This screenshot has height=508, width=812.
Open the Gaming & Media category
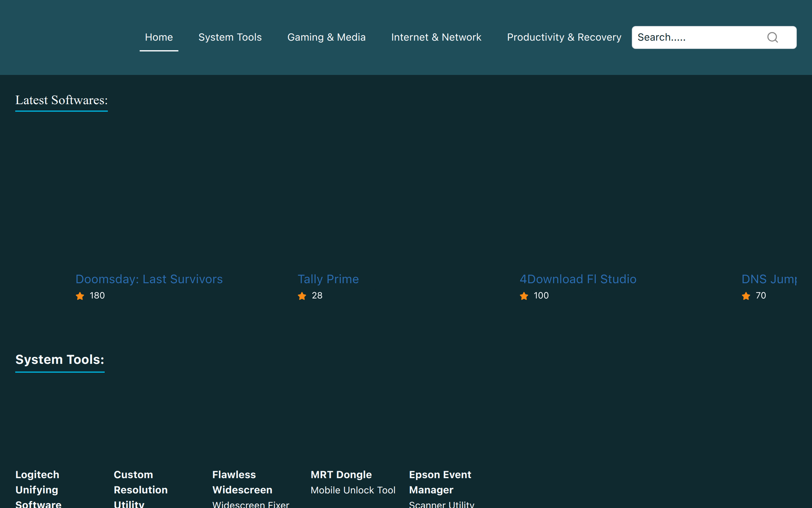coord(326,37)
